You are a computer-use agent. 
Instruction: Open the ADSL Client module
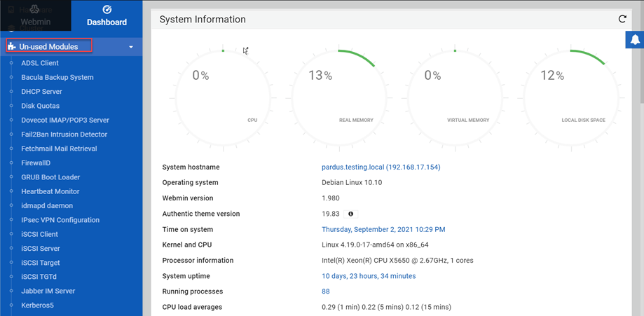coord(40,63)
